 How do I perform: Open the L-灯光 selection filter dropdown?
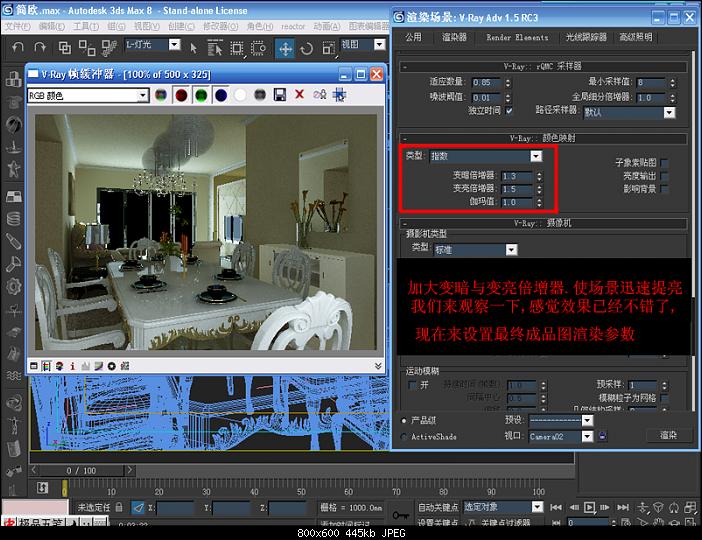[x=153, y=44]
